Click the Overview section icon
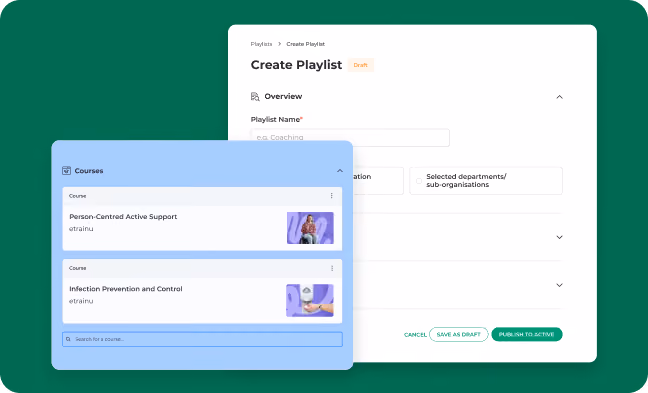 [x=255, y=96]
